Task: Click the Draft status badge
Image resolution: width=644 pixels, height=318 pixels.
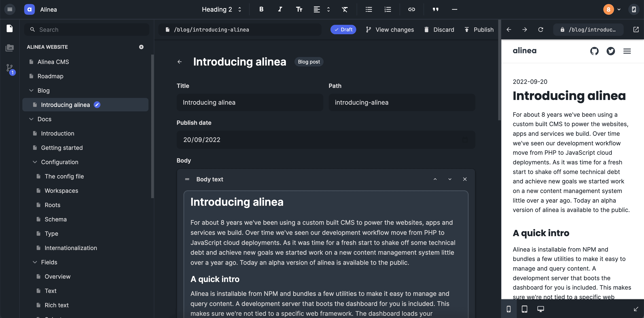Action: 343,30
